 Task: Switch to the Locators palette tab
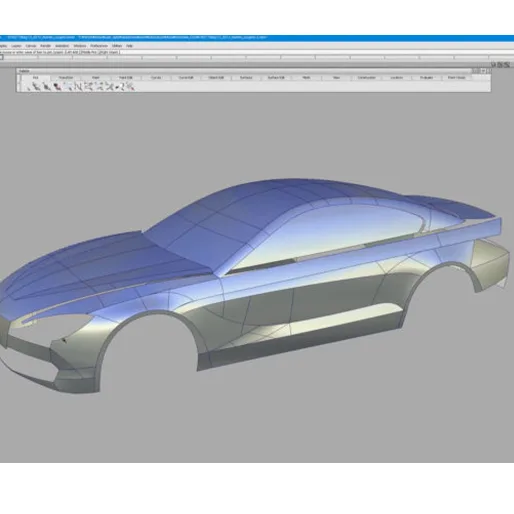tap(396, 77)
